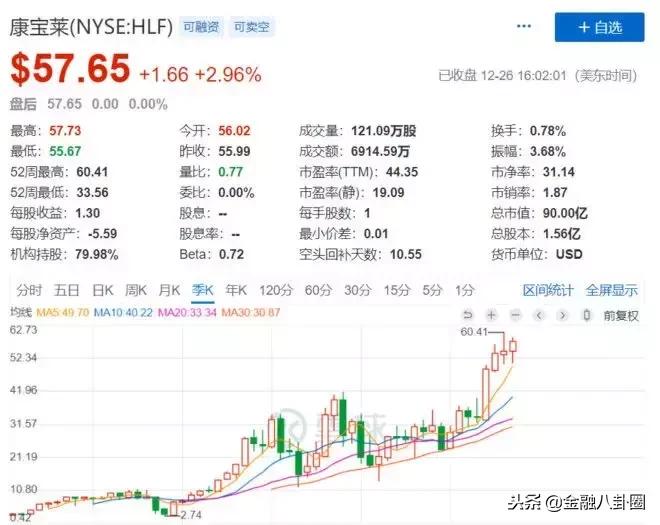
Task: Zoom out chart with minus icon
Action: (x=516, y=315)
